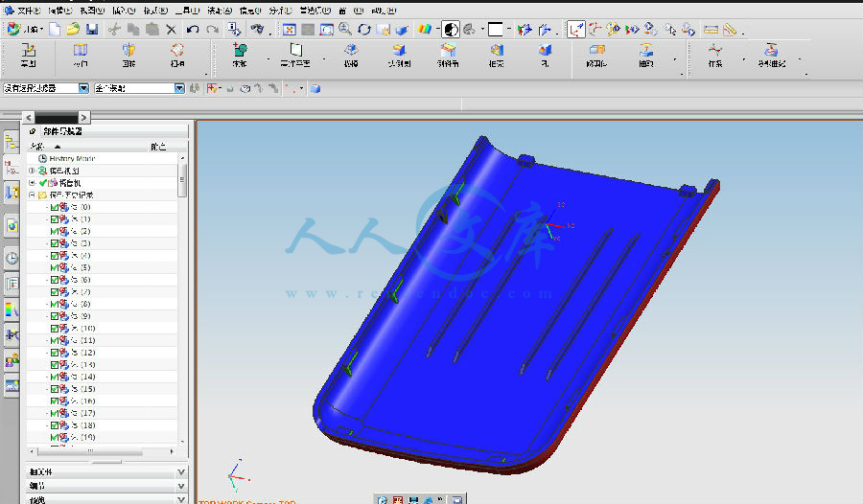This screenshot has width=863, height=504.
Task: Toggle checkbox for body (18)
Action: [55, 425]
